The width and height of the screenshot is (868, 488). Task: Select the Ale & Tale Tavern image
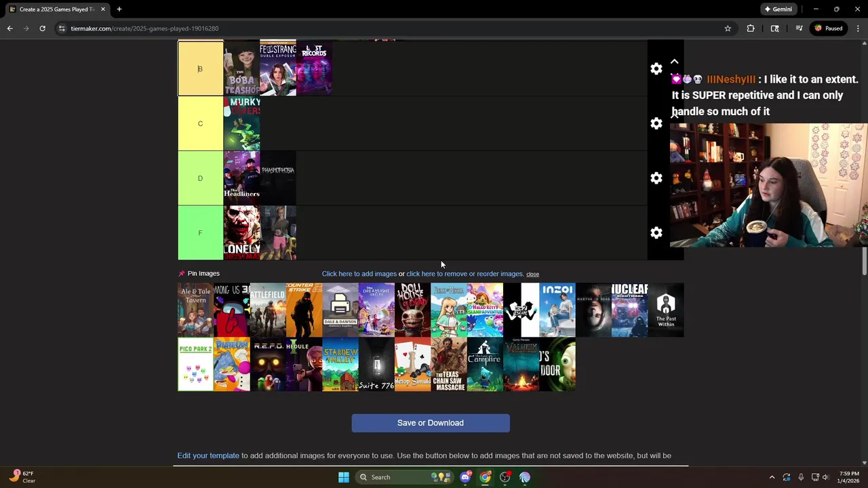[x=195, y=310]
